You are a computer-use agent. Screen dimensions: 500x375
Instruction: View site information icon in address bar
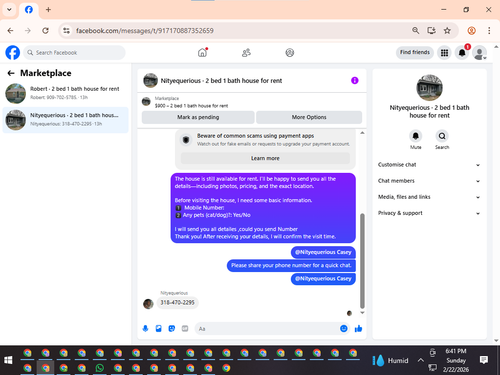tap(67, 31)
